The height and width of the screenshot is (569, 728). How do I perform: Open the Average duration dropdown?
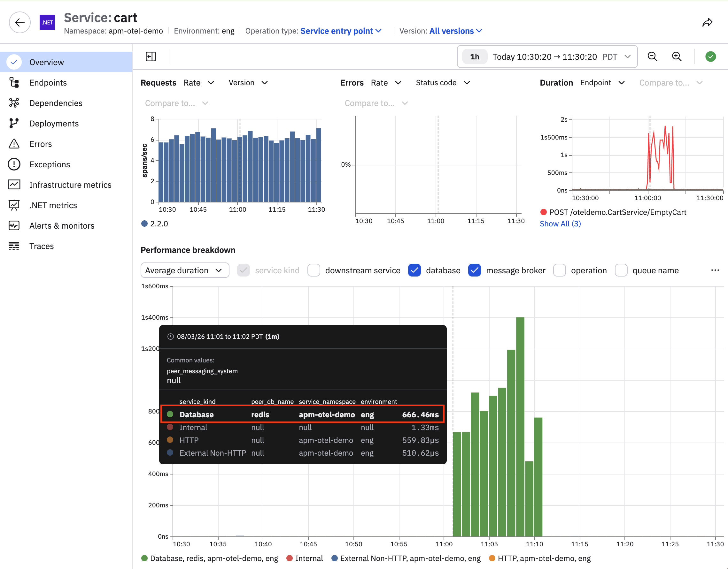185,270
